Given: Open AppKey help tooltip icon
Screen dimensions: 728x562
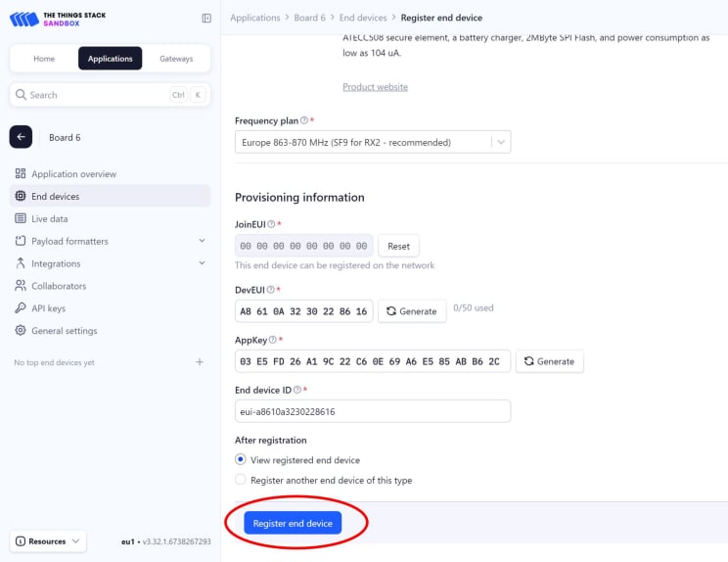Looking at the screenshot, I should click(273, 340).
